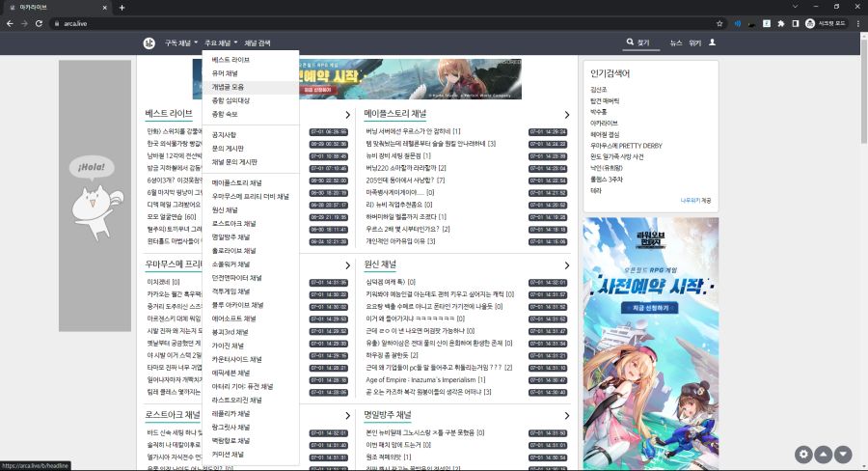This screenshot has height=471, width=868.
Task: Click the page vertical scrollbar thumb
Action: (x=863, y=92)
